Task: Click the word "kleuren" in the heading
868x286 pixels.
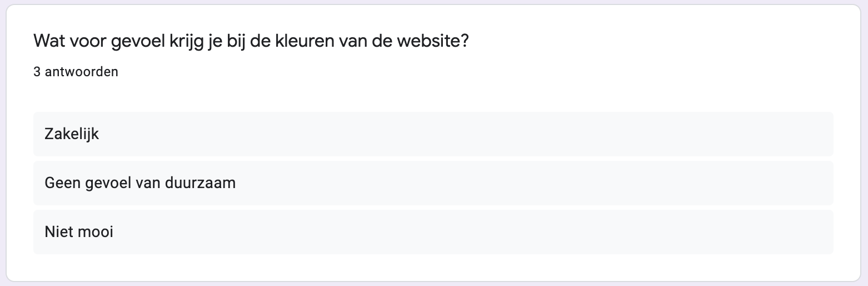Action: coord(305,41)
